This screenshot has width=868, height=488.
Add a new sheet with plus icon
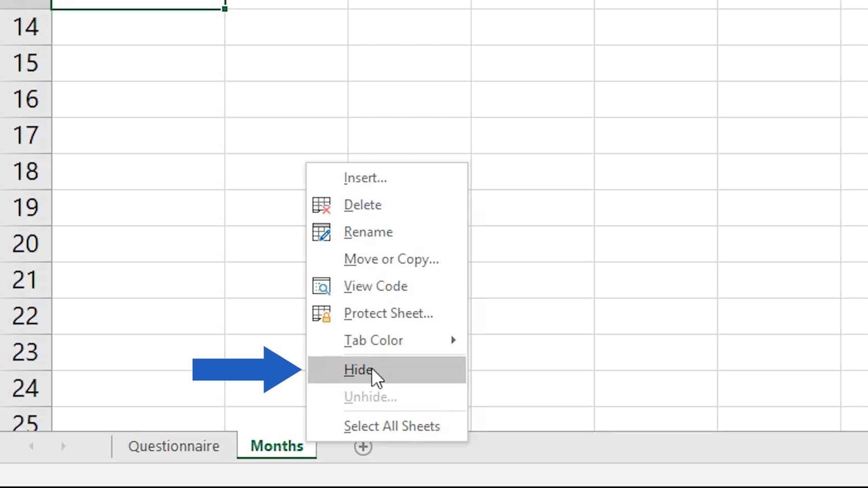(x=363, y=447)
